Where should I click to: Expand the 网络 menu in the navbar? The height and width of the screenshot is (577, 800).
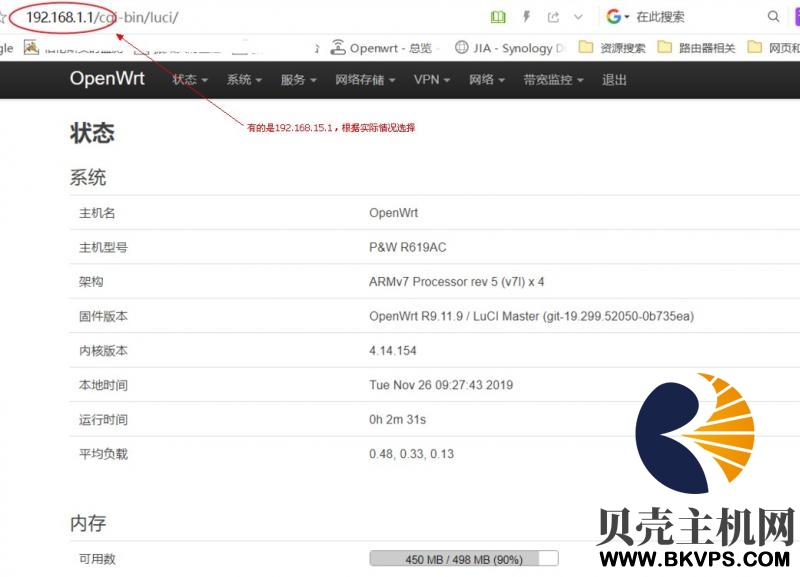click(x=487, y=80)
